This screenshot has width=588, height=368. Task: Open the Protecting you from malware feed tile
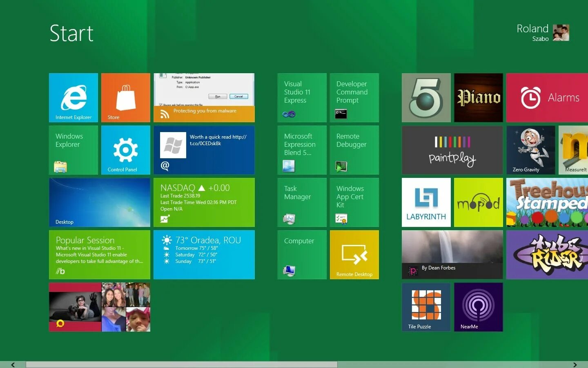pos(204,98)
